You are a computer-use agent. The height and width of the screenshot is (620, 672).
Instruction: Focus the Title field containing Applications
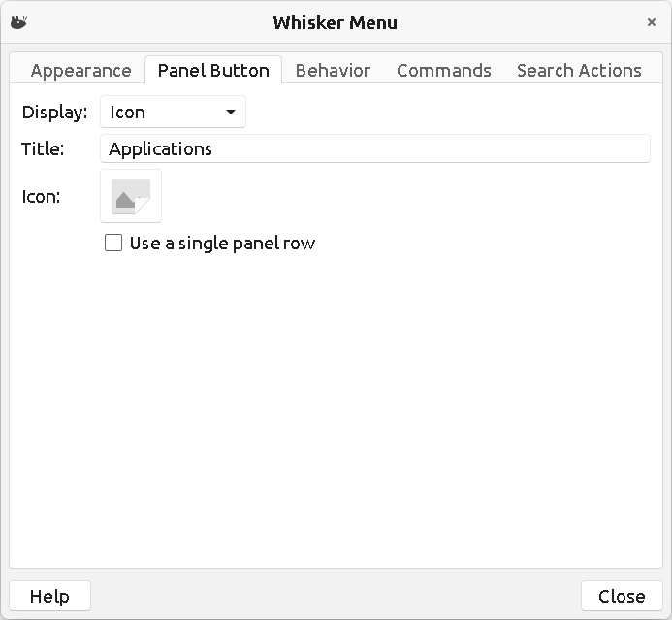coord(374,148)
